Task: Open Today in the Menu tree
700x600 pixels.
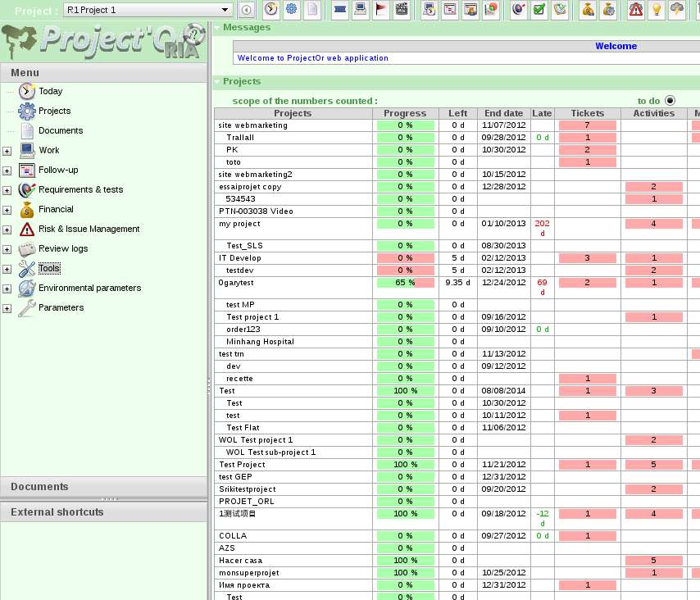Action: (x=50, y=91)
